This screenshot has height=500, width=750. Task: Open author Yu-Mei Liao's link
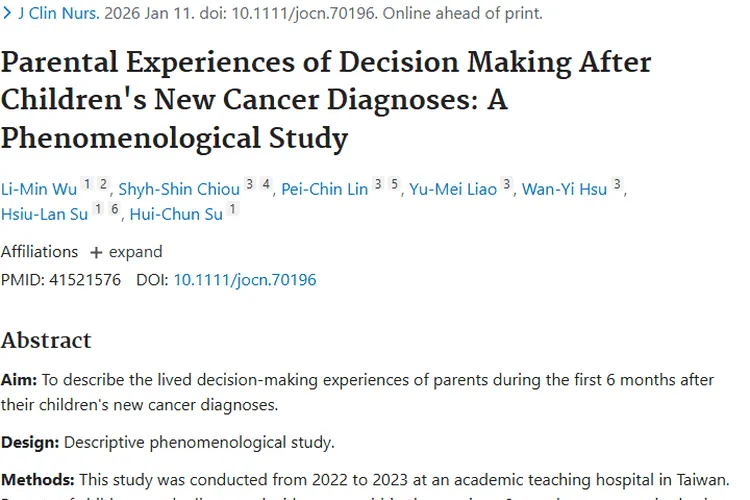(x=452, y=189)
